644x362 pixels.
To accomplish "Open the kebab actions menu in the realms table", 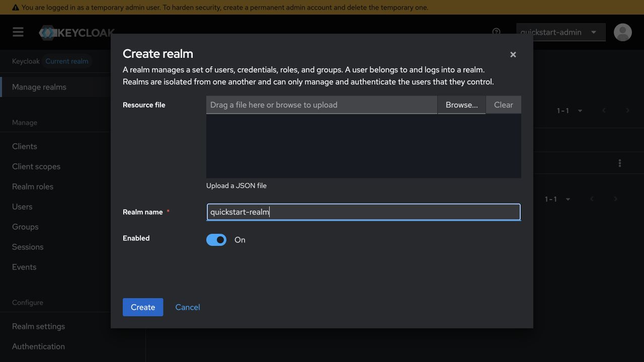I will tap(620, 163).
